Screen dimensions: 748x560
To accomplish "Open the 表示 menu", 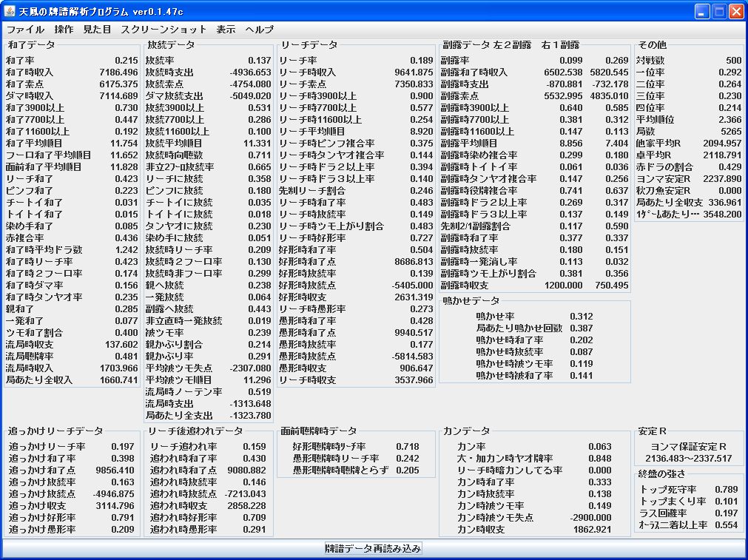I will (x=226, y=29).
